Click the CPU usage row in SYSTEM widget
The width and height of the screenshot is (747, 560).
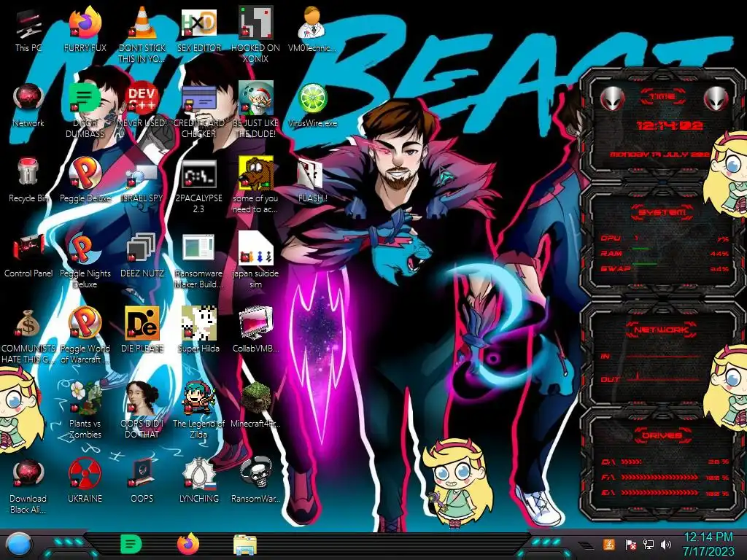665,238
